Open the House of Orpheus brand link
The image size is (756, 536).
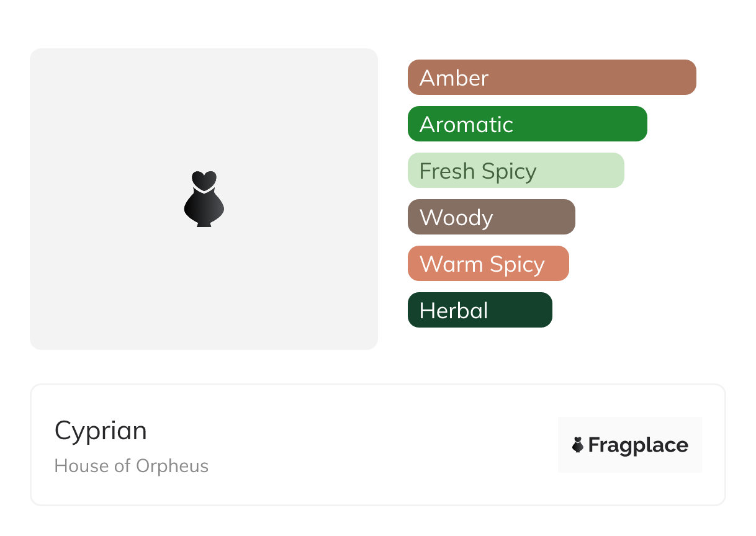[132, 466]
